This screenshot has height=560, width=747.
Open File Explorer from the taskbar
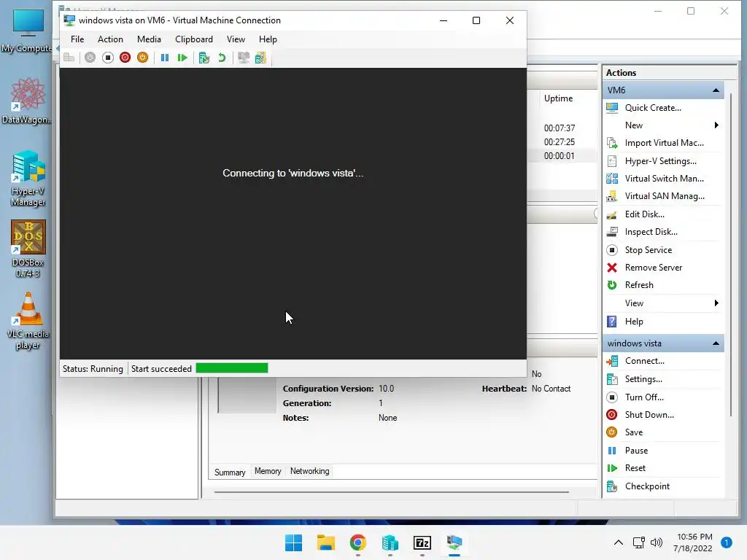tap(326, 542)
